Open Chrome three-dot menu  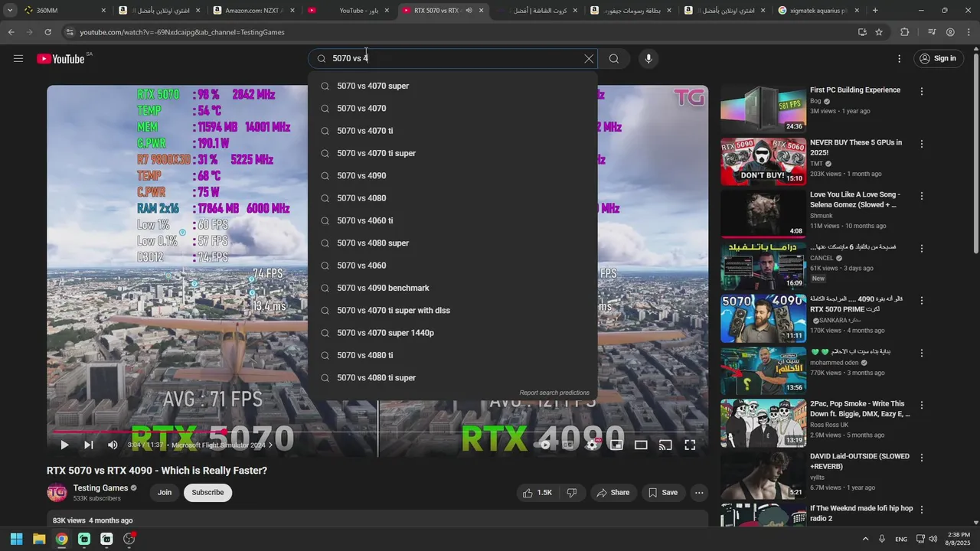tap(968, 32)
